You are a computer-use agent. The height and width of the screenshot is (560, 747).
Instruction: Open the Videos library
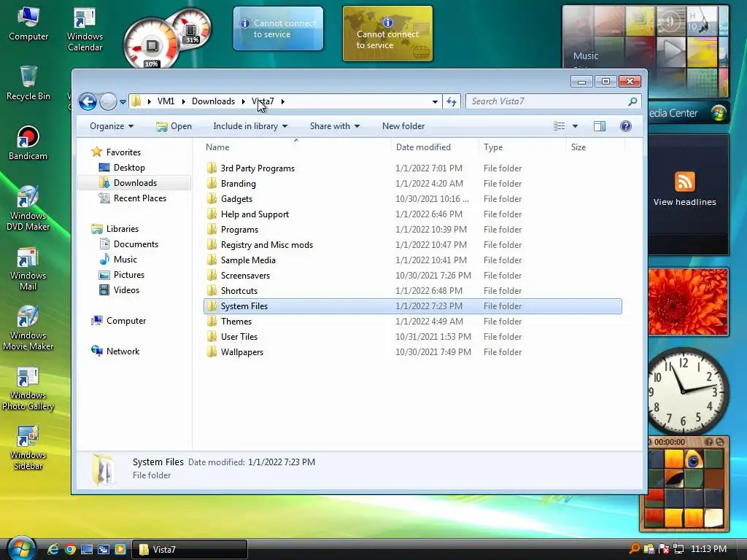[126, 290]
